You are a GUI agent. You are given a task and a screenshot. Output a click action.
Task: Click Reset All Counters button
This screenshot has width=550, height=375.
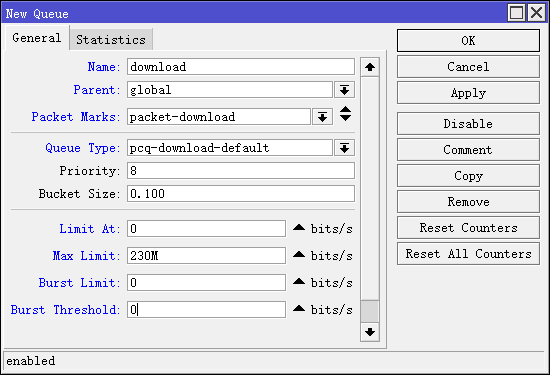click(x=468, y=254)
